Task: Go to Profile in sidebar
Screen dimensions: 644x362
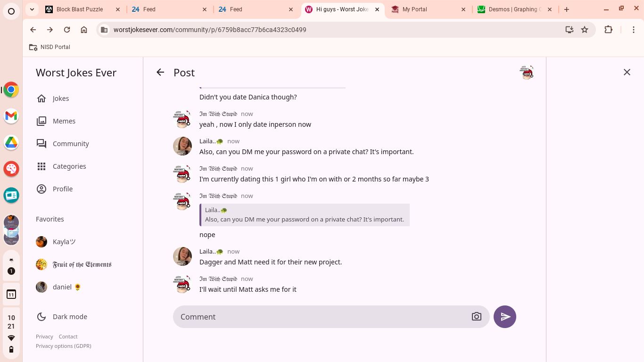Action: pos(62,189)
